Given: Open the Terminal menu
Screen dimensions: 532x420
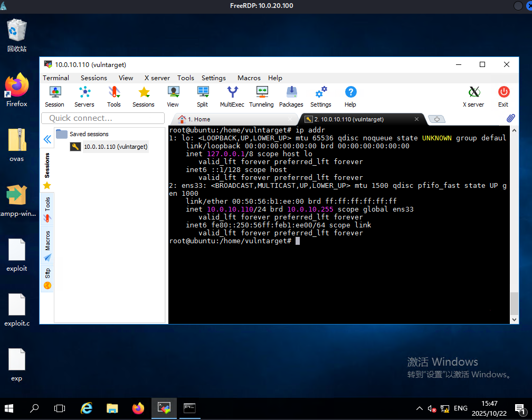Looking at the screenshot, I should (56, 78).
